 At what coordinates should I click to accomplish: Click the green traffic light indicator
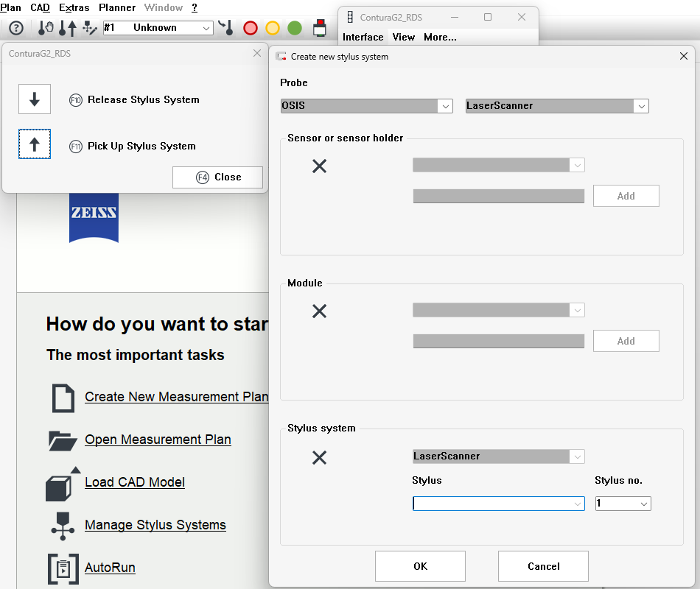click(295, 28)
